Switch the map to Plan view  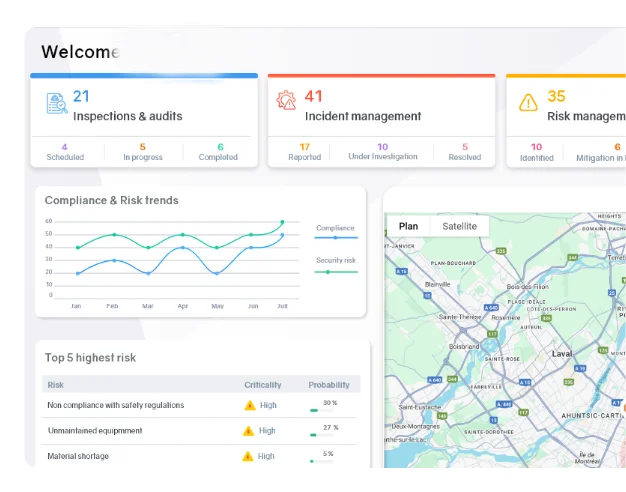pyautogui.click(x=408, y=226)
